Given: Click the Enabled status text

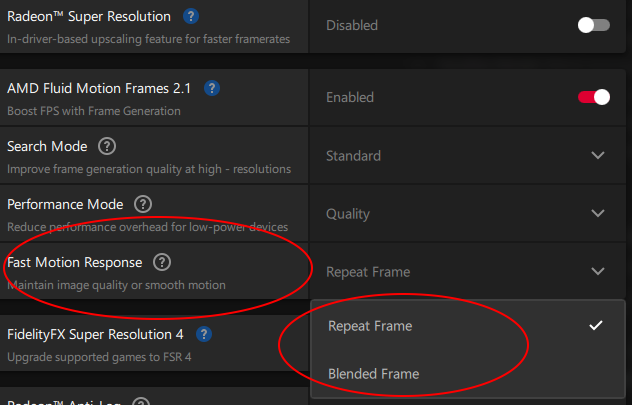Looking at the screenshot, I should (x=350, y=98).
